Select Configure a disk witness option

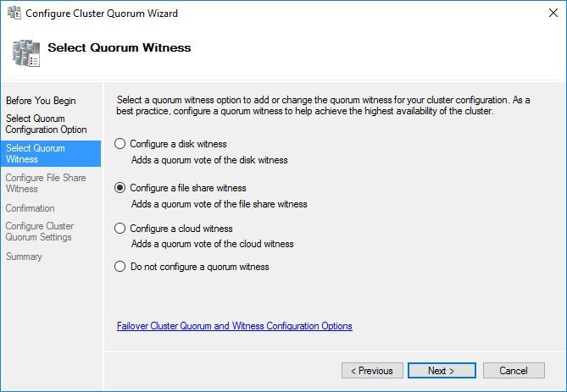point(120,144)
